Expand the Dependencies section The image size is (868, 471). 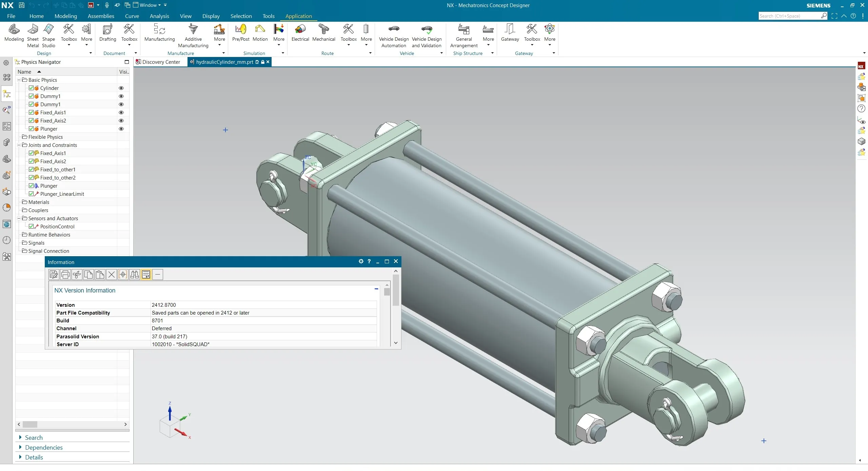(x=43, y=448)
